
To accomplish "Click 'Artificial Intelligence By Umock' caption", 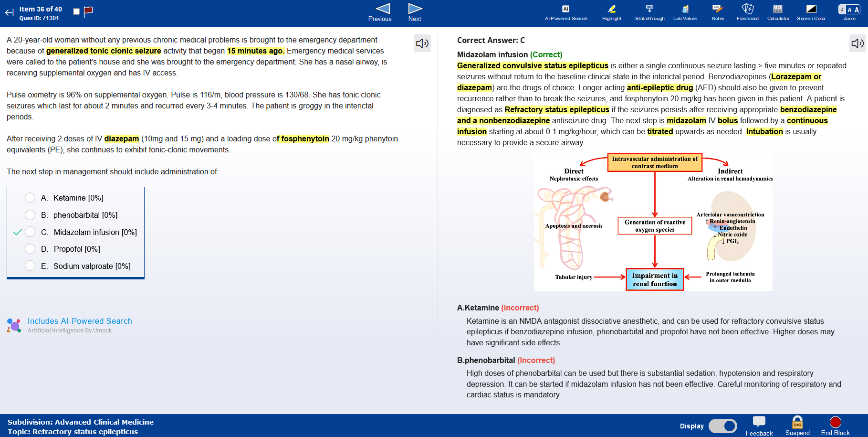I will (70, 330).
